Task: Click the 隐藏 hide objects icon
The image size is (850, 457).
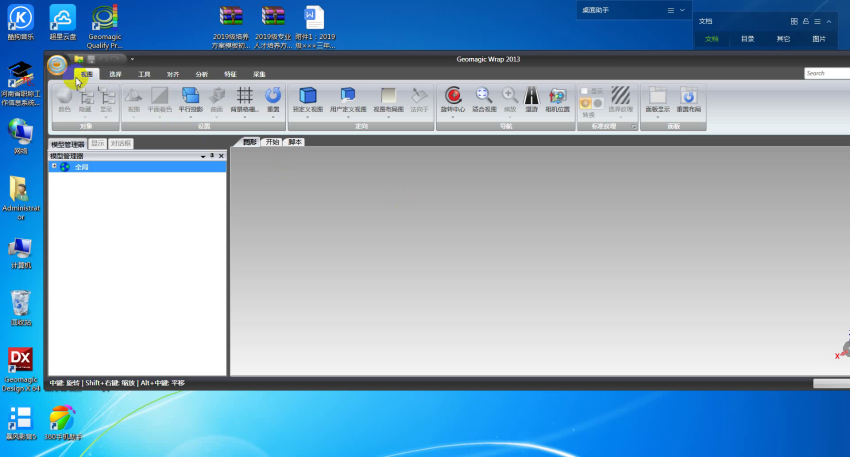Action: pos(86,96)
